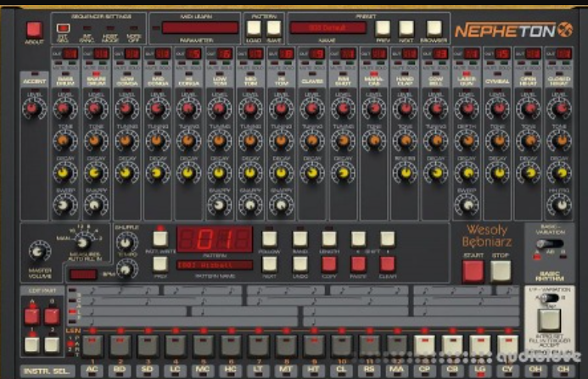
Task: Mute the Bass Drum channel
Action: 58,63
